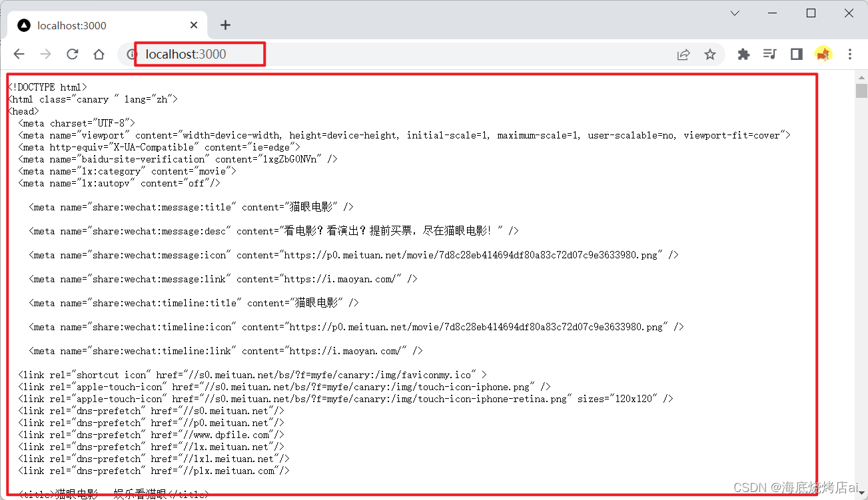
Task: View site information icon in address bar
Action: coord(131,55)
